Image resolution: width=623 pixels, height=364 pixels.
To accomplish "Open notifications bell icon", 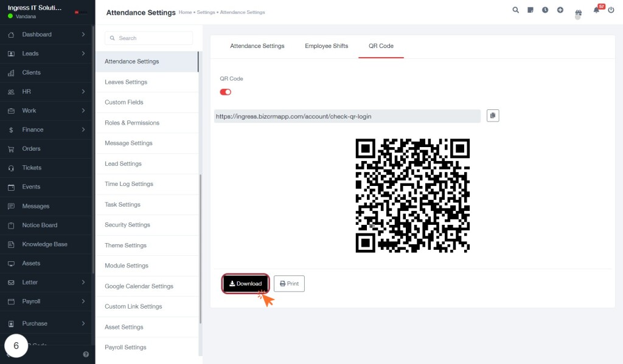I will coord(596,10).
